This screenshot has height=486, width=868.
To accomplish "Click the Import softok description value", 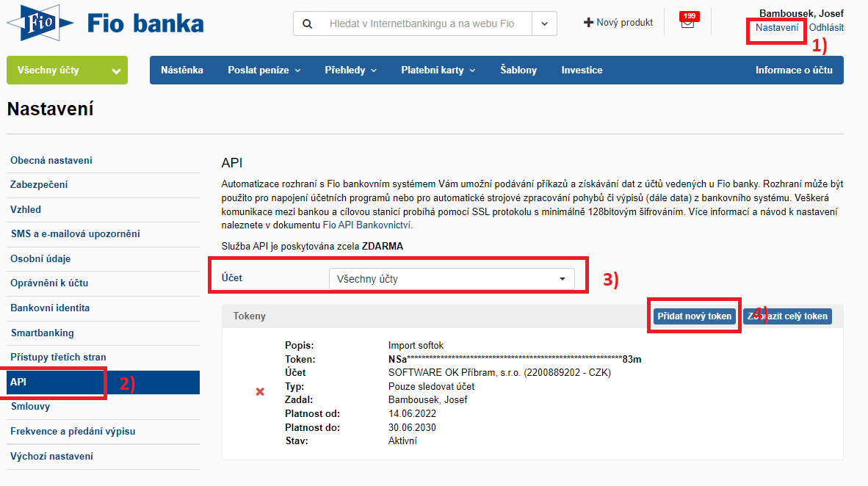I will (416, 345).
